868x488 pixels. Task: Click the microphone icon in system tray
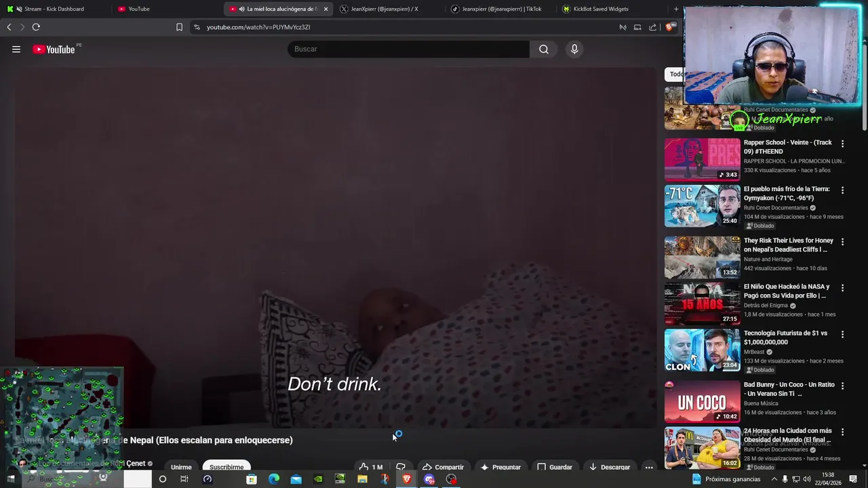785,479
